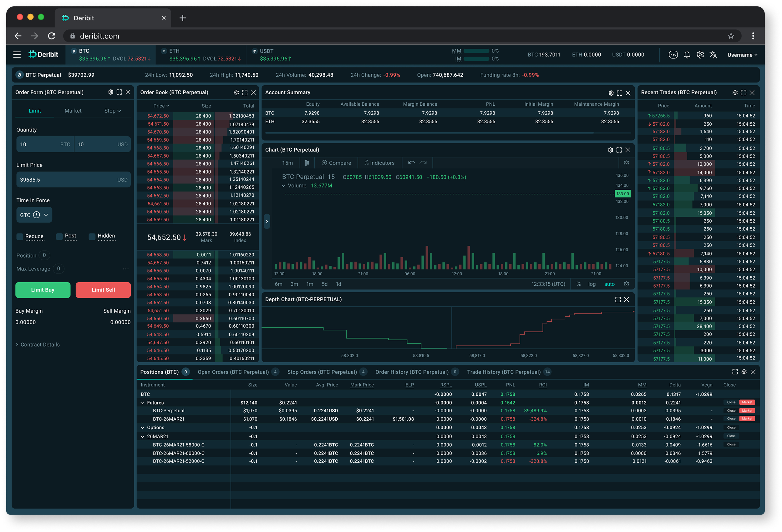Open global settings gear in header
The image size is (782, 532).
click(700, 55)
